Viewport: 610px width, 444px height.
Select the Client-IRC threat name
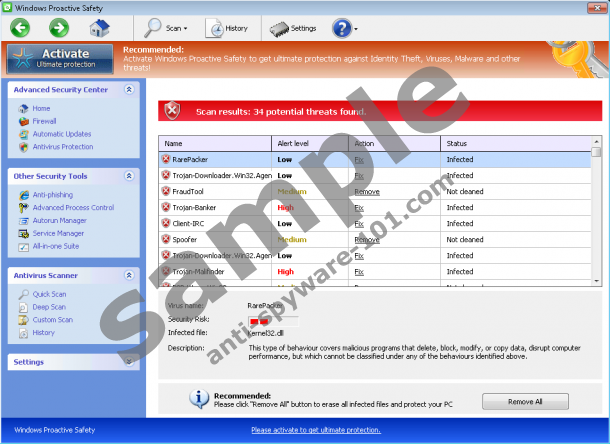188,223
